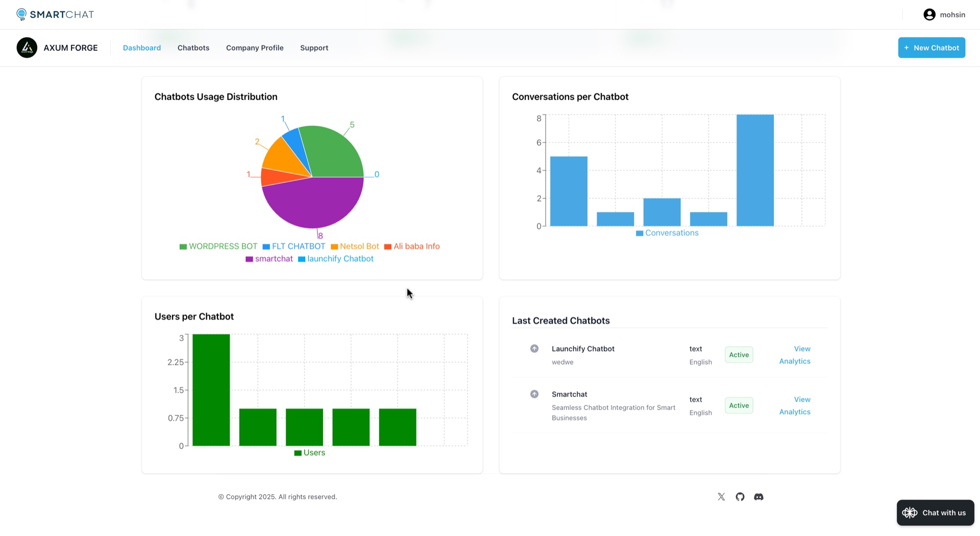Click 'Chatbots Usage Distribution' heading

tap(216, 97)
